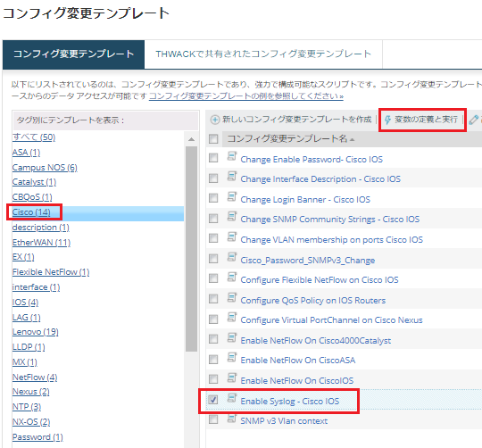Filter templates by EtherWAN (11) tag
Screen dimensions: 482x448
[41, 243]
